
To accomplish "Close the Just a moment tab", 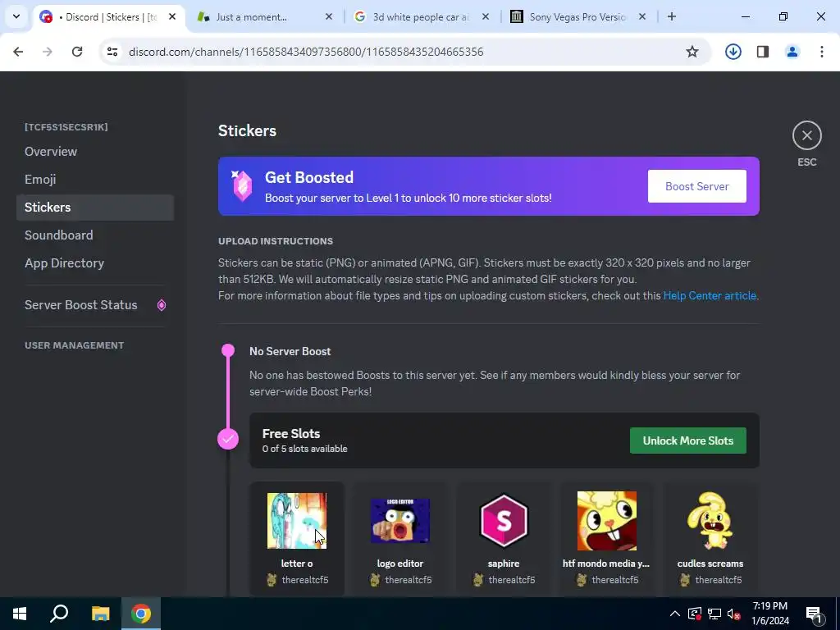I will [x=329, y=16].
